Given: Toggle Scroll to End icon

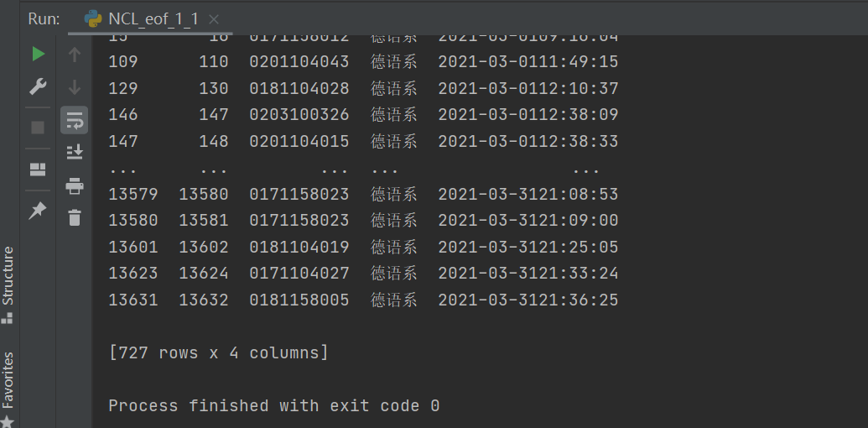Looking at the screenshot, I should 74,152.
